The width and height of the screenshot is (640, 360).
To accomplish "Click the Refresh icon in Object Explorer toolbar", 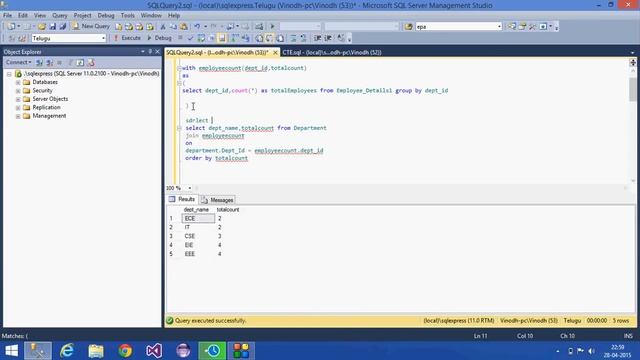I will [80, 62].
